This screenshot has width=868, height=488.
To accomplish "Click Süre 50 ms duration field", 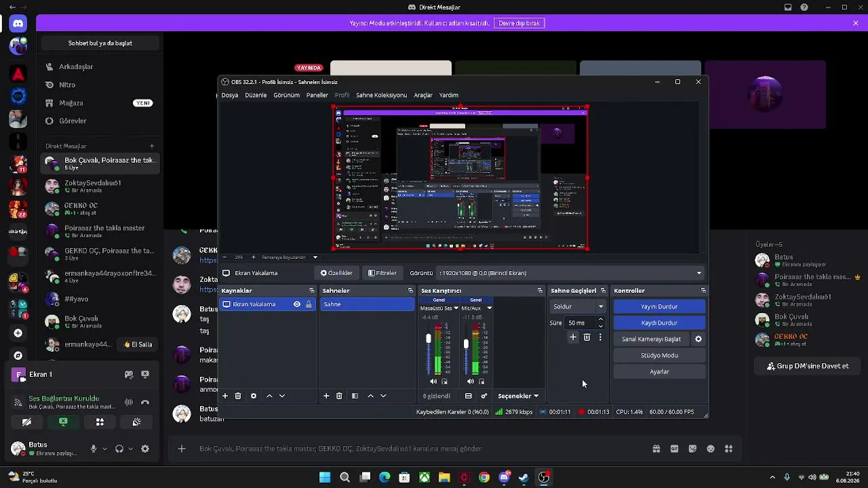I will coord(585,323).
